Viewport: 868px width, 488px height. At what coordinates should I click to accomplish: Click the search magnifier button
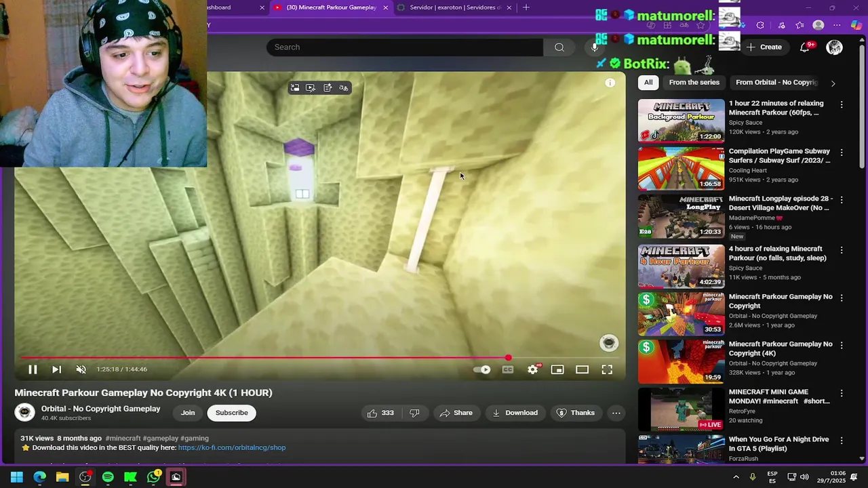(559, 47)
